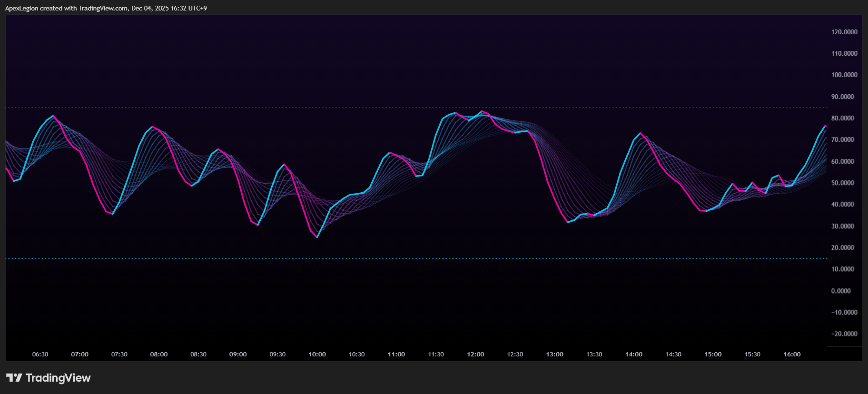Select the 13:30 time axis label
Image resolution: width=868 pixels, height=394 pixels.
(x=594, y=354)
